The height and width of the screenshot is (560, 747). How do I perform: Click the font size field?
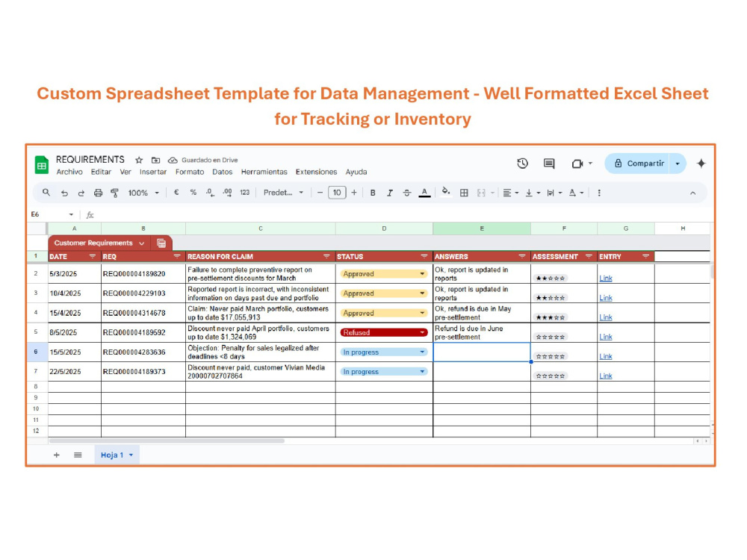coord(337,193)
